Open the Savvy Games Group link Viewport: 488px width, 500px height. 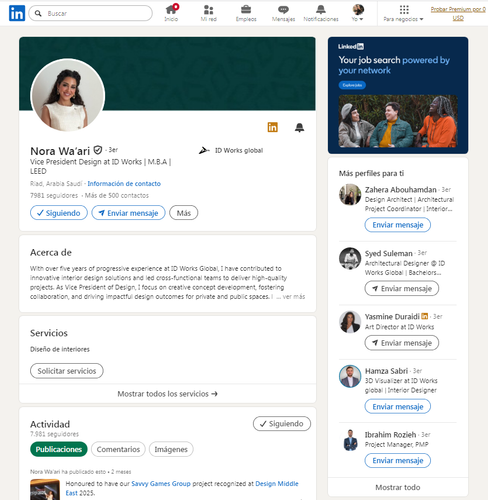[161, 484]
